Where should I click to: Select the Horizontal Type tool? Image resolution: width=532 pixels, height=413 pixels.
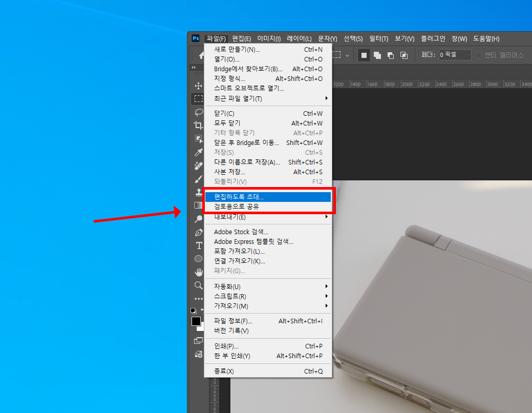(x=199, y=245)
